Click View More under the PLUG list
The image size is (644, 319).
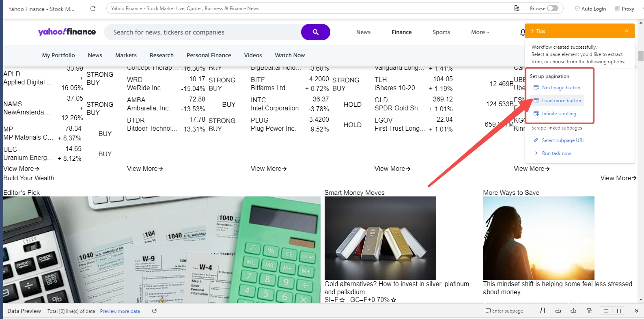pos(269,168)
